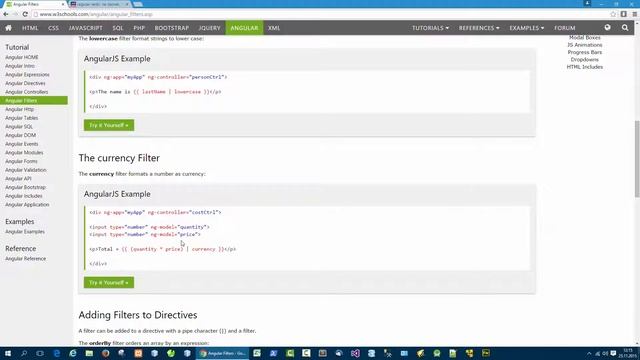Launch Internet Explorer from taskbar
Screen dimensions: 640x360
tap(73, 353)
